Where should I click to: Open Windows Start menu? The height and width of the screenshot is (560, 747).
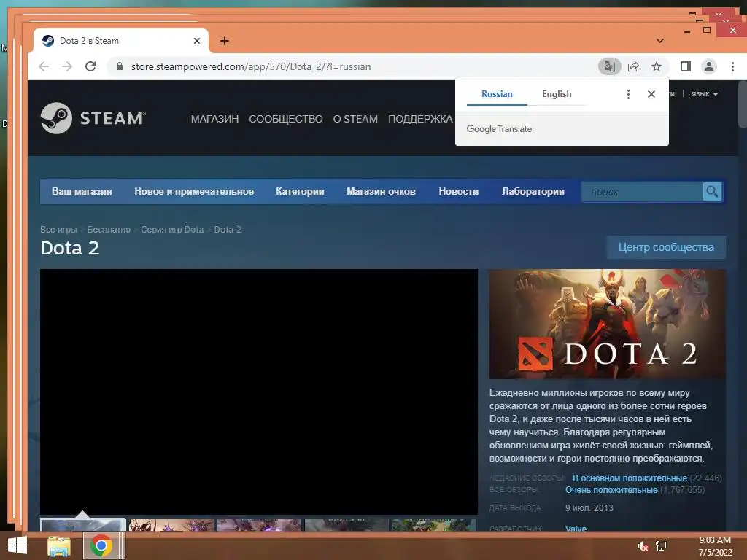click(x=18, y=545)
